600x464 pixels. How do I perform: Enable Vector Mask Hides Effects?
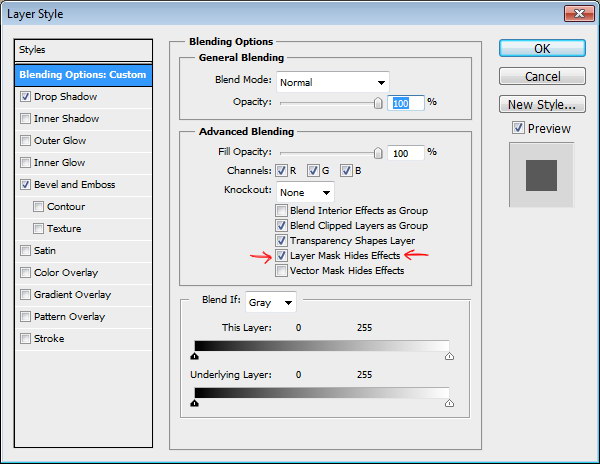[x=282, y=271]
